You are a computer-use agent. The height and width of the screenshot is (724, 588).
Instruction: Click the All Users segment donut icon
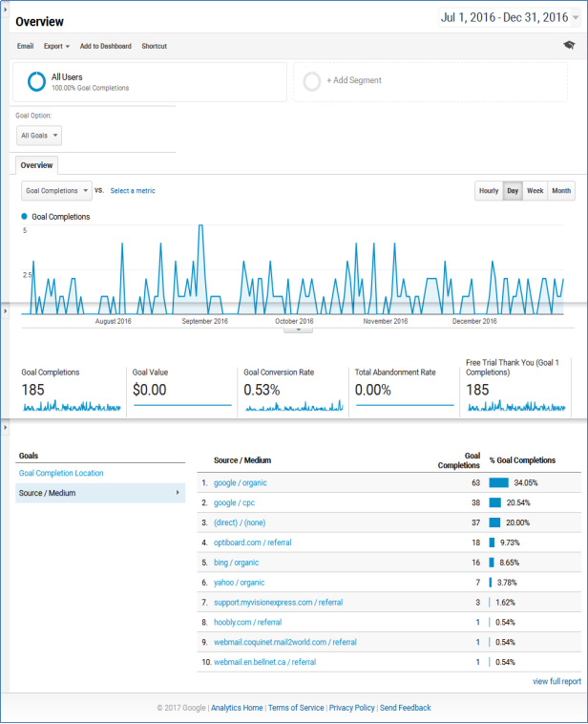36,81
